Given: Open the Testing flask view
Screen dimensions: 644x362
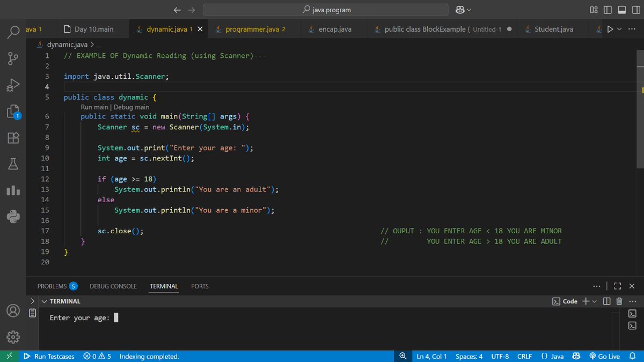Looking at the screenshot, I should [13, 164].
